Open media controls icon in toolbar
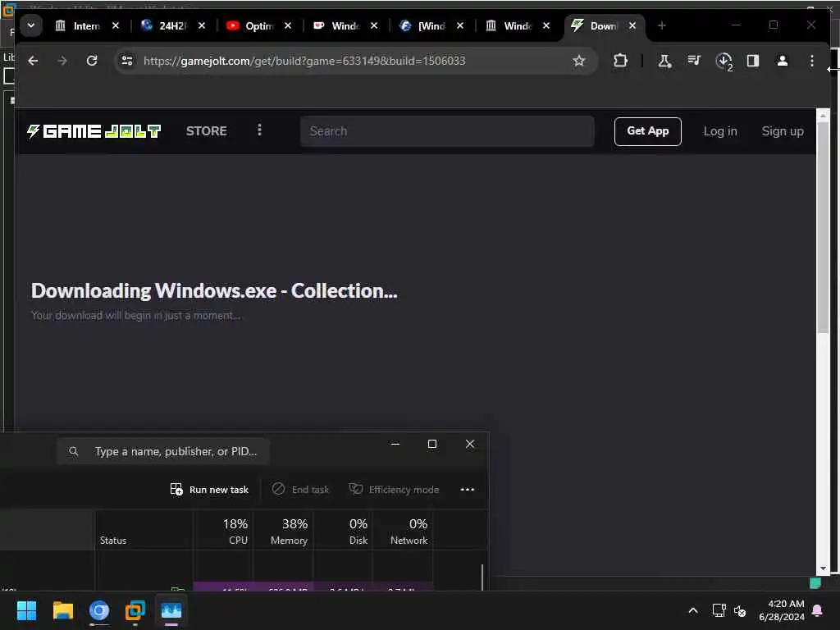Image resolution: width=840 pixels, height=630 pixels. tap(694, 61)
